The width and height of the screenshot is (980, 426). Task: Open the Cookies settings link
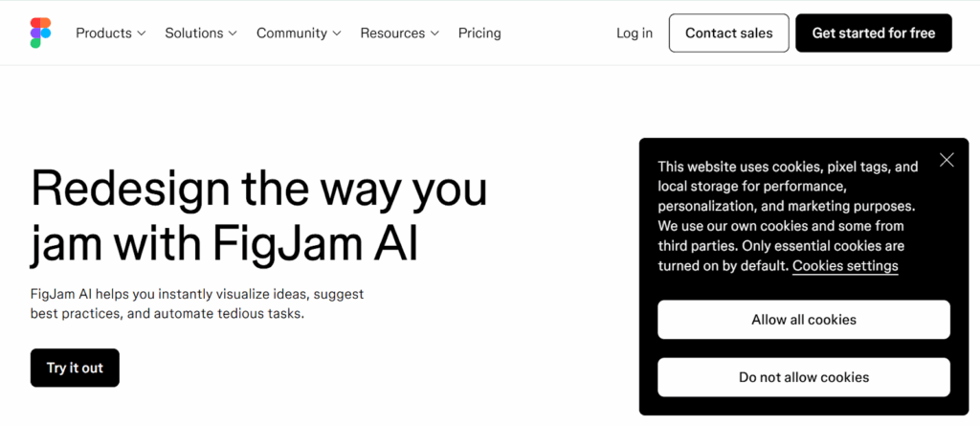pos(845,266)
